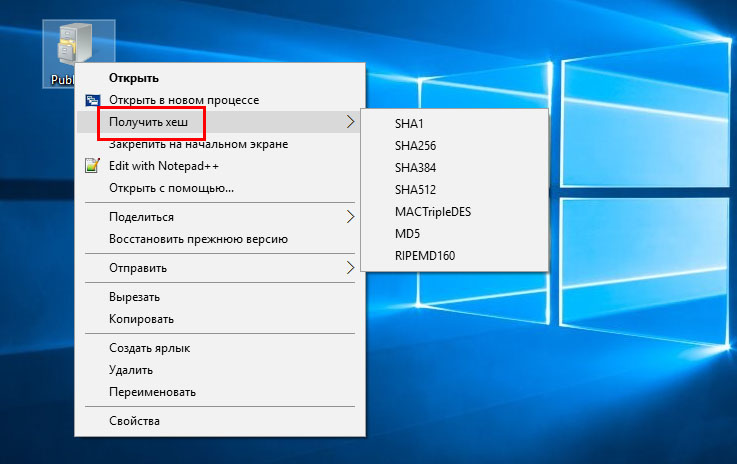Image resolution: width=737 pixels, height=464 pixels.
Task: Choose Удалить in the context menu
Action: tap(131, 370)
